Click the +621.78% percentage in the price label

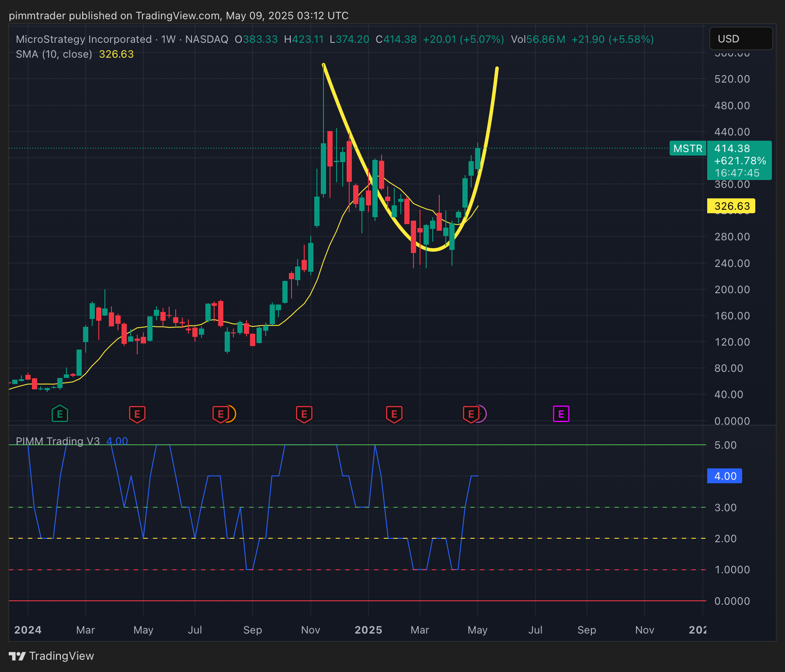tap(740, 161)
